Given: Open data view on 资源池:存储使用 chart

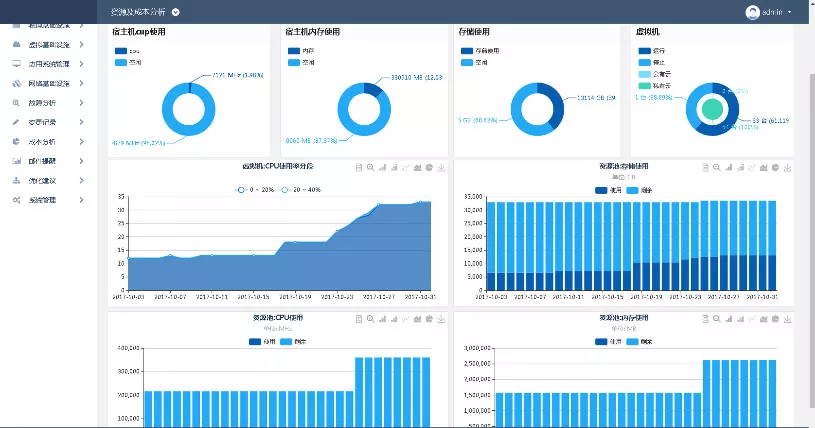Looking at the screenshot, I should coord(705,167).
